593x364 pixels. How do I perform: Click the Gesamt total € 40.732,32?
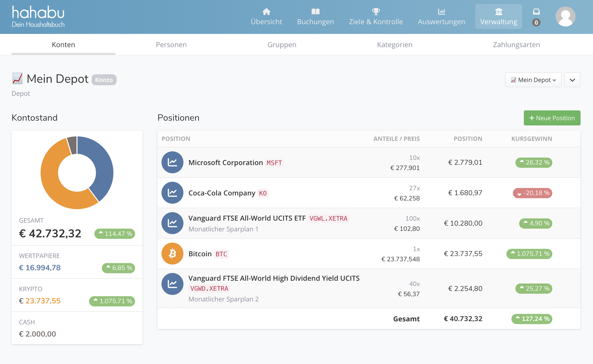coord(463,319)
